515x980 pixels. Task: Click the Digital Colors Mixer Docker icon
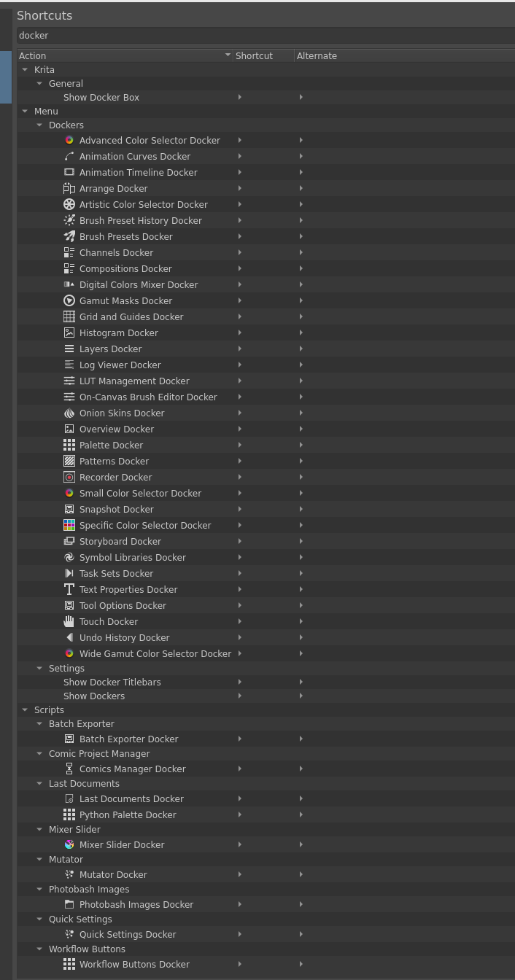click(x=69, y=284)
